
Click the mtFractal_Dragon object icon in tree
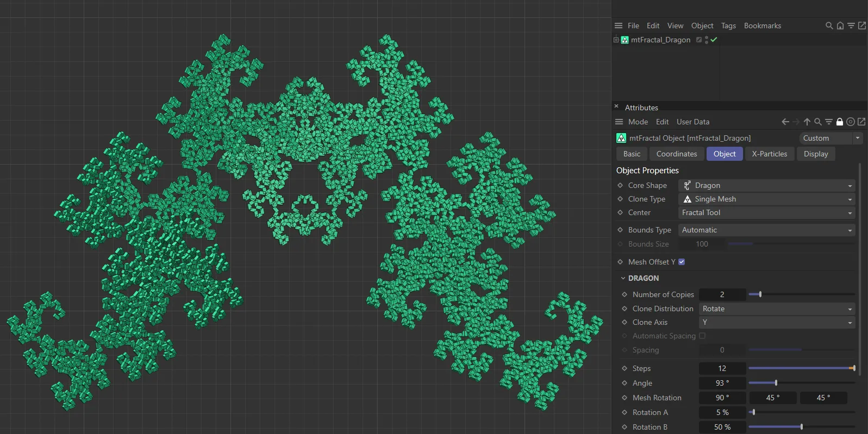point(625,40)
